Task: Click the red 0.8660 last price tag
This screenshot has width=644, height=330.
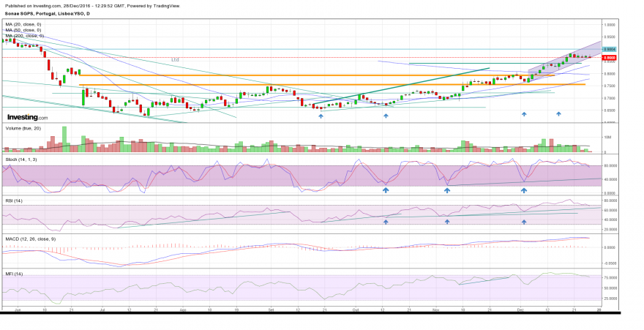Action: click(609, 58)
